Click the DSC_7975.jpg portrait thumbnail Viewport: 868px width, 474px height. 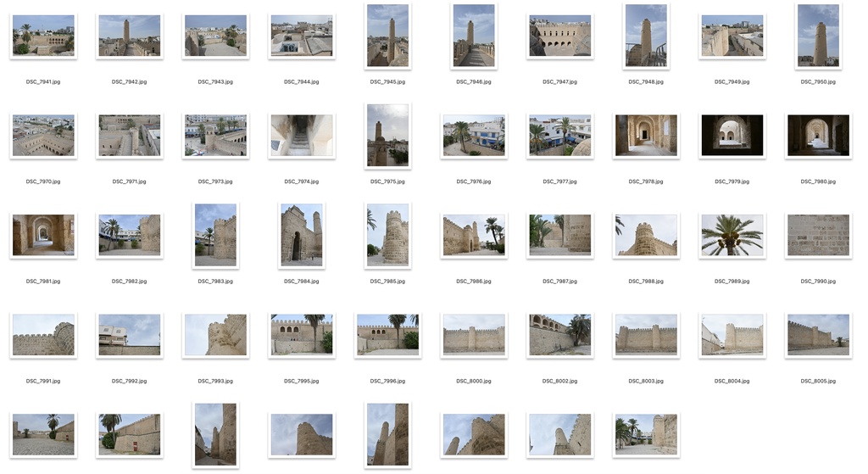(387, 136)
